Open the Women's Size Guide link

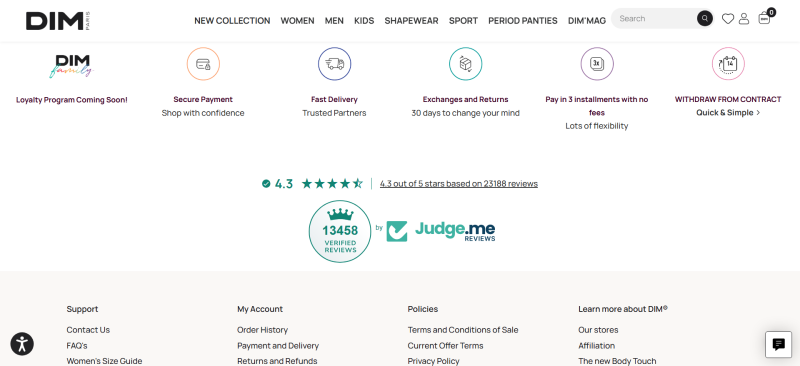coord(104,361)
